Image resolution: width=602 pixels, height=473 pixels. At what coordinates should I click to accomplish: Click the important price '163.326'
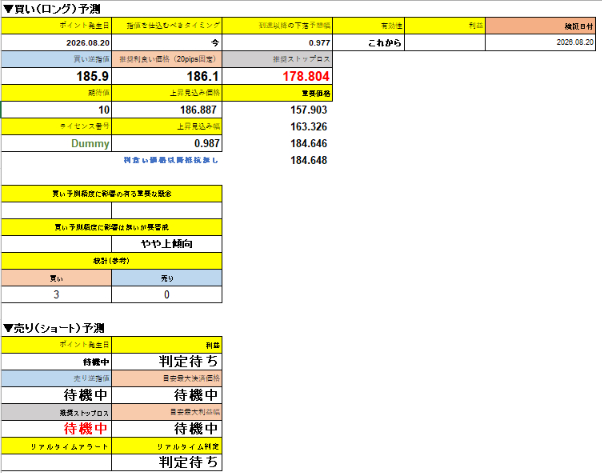click(309, 127)
